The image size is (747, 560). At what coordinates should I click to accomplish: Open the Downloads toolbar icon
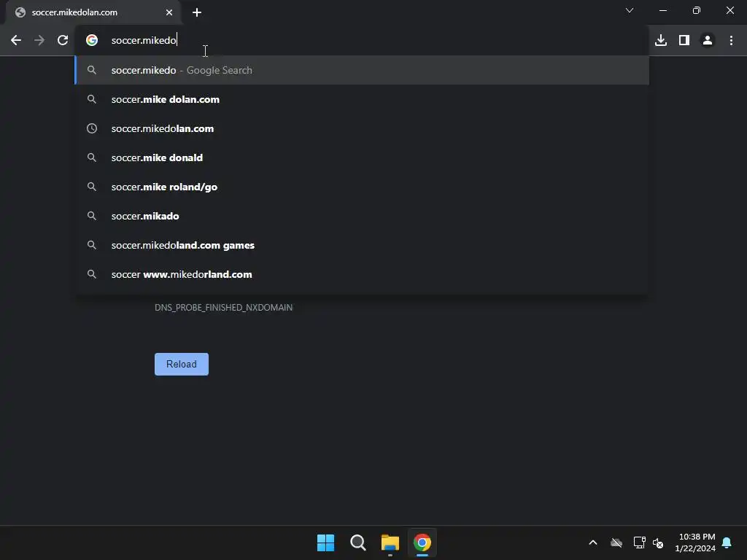[x=661, y=41]
